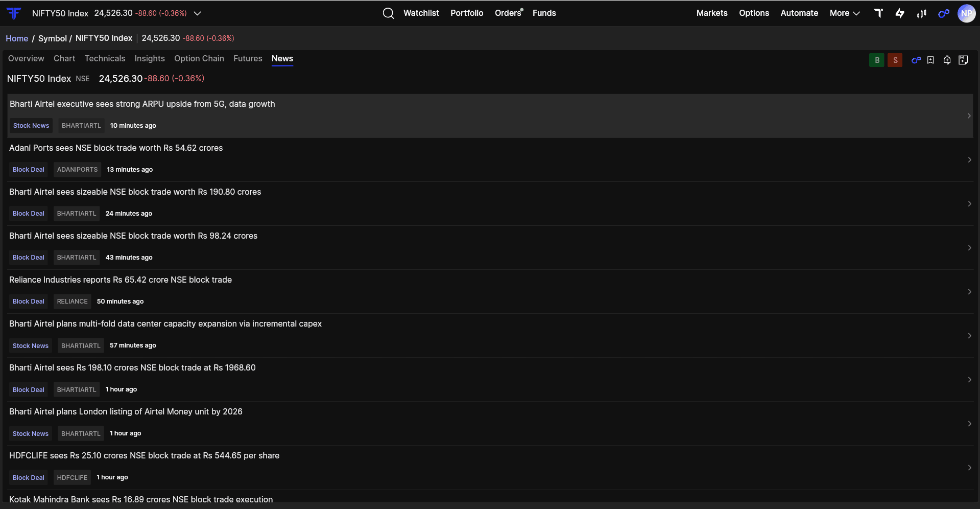980x509 pixels.
Task: Click BHARTIARTL tag beside '24 minutes ago'
Action: [x=77, y=214]
